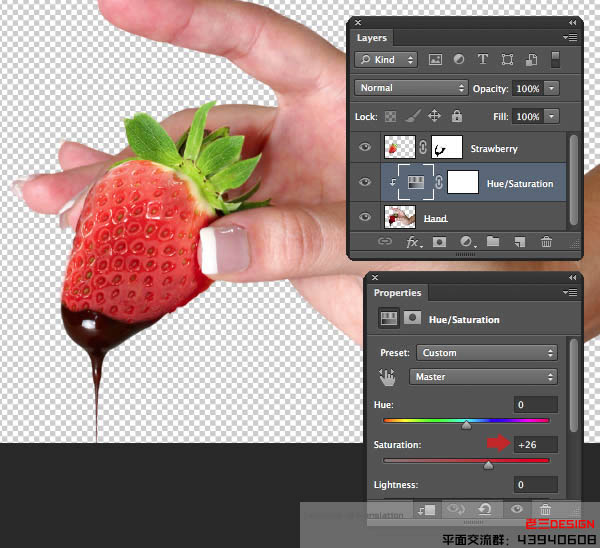Create new fill or adjustment layer
Image resolution: width=600 pixels, height=548 pixels.
pyautogui.click(x=467, y=242)
